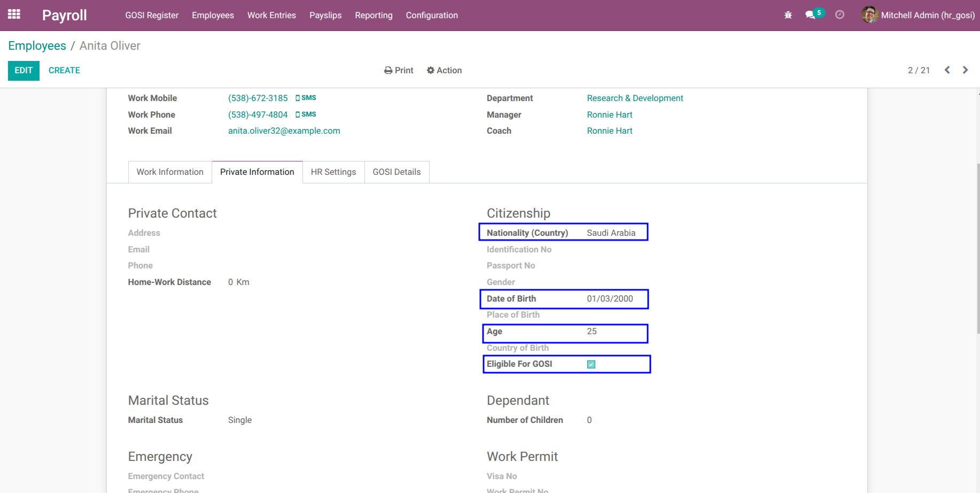
Task: Toggle the Eligible For GOSI checkbox
Action: [x=591, y=364]
